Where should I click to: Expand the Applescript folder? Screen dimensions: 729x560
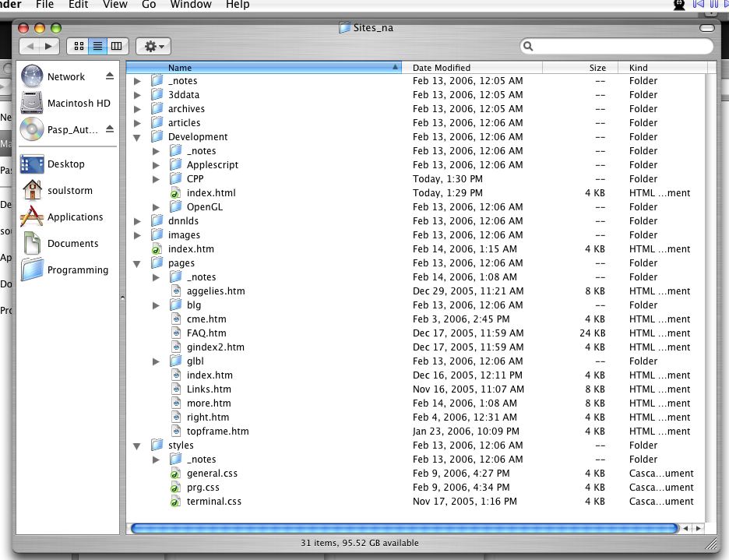157,165
